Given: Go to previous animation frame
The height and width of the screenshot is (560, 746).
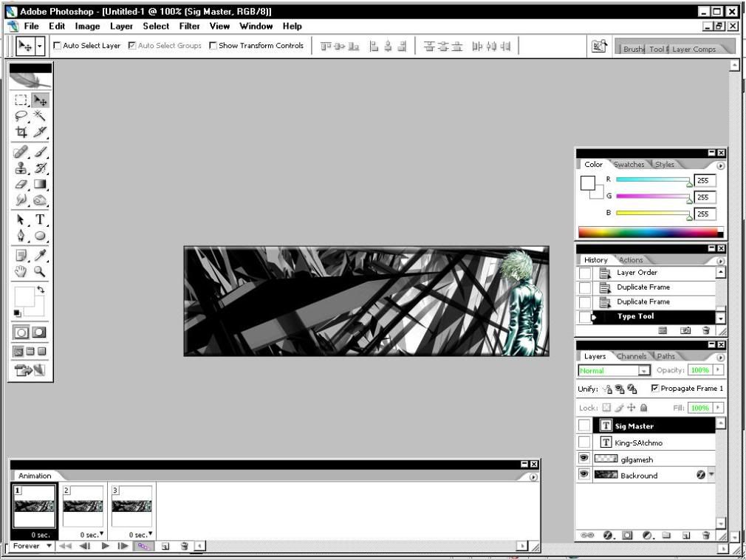Looking at the screenshot, I should click(85, 546).
